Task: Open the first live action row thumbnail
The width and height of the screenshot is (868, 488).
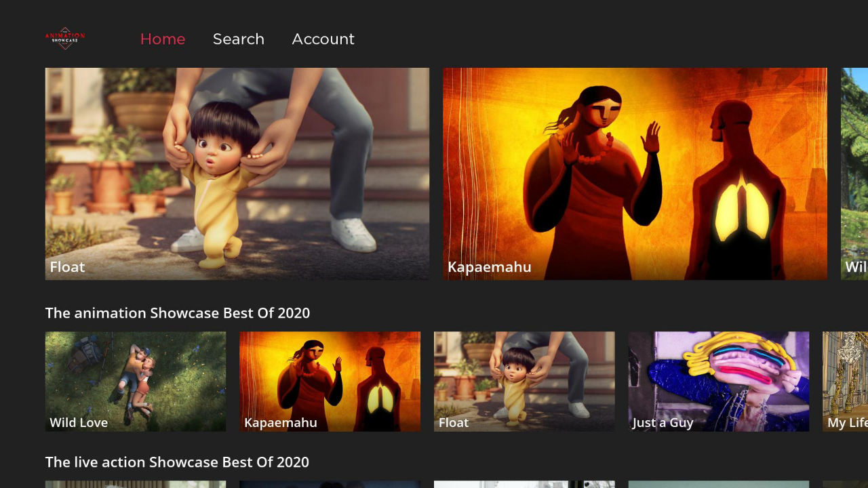Action: click(x=135, y=484)
